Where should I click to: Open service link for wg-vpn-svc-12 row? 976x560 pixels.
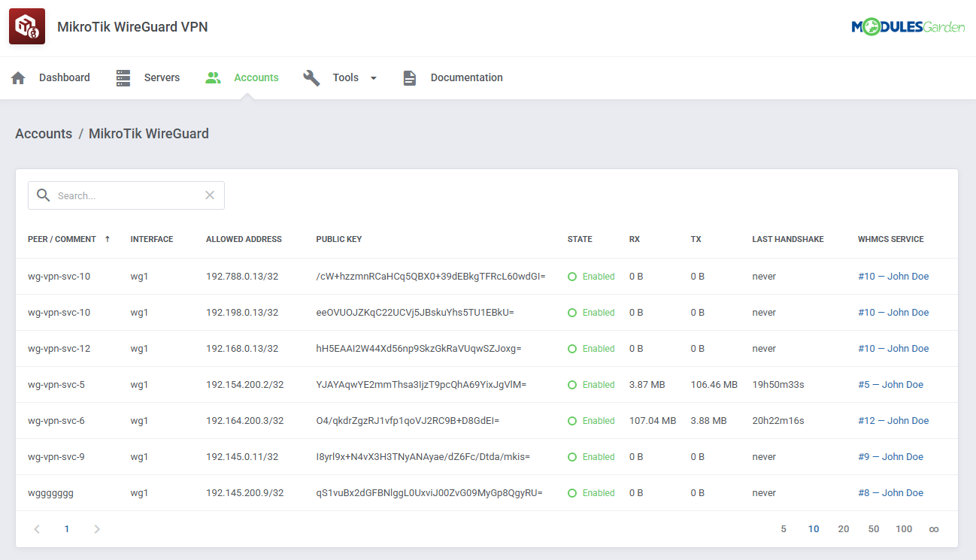pos(893,349)
